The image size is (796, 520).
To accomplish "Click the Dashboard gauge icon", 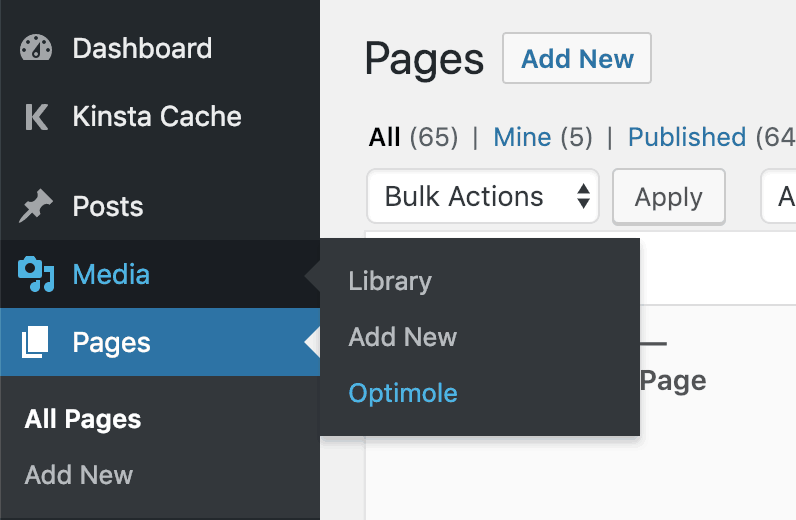I will 36,48.
